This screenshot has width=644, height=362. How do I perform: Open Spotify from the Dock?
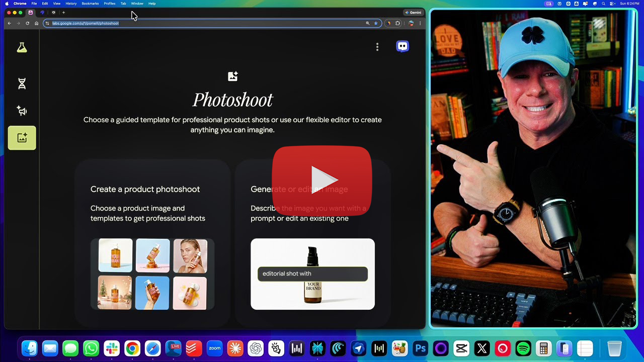(x=523, y=348)
